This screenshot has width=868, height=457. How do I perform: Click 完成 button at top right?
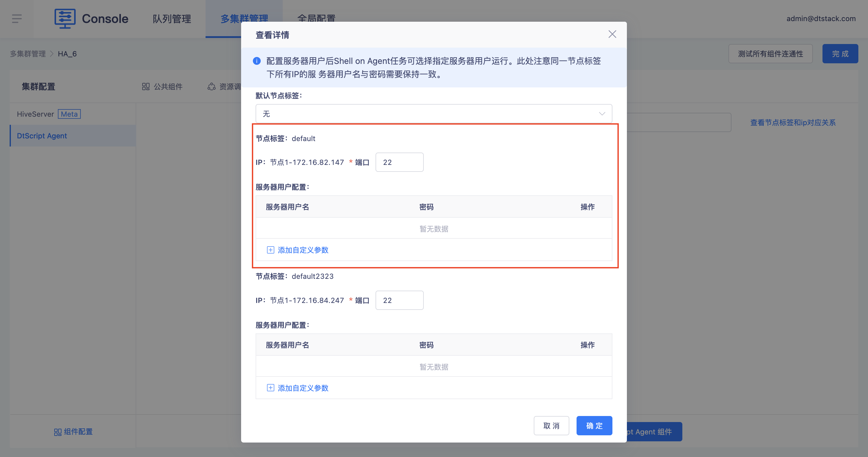point(840,54)
